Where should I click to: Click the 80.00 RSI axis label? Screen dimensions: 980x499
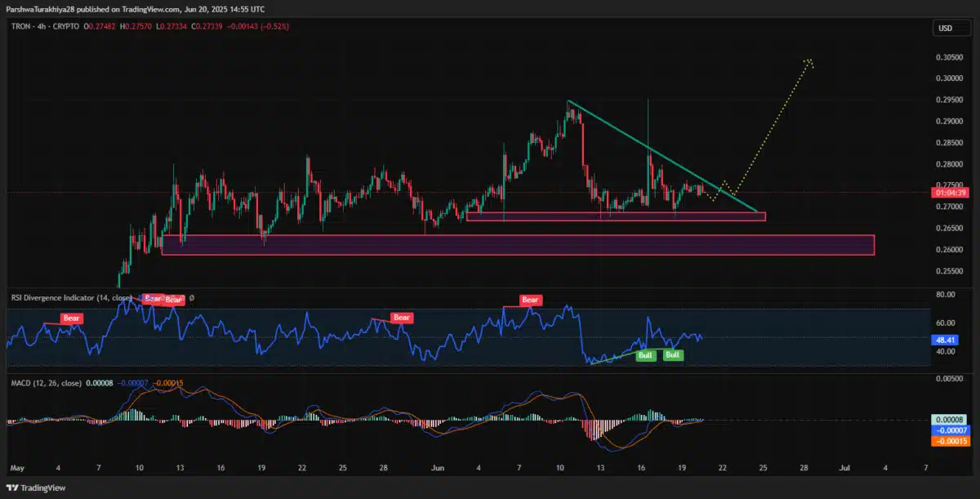pos(946,294)
